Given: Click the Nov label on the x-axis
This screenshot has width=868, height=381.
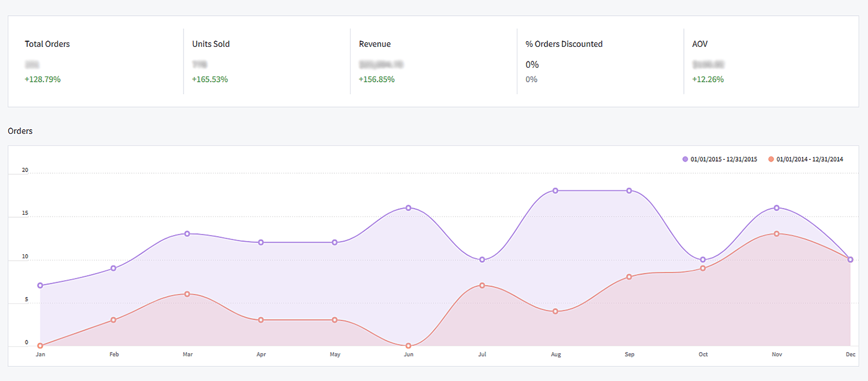Looking at the screenshot, I should point(777,354).
